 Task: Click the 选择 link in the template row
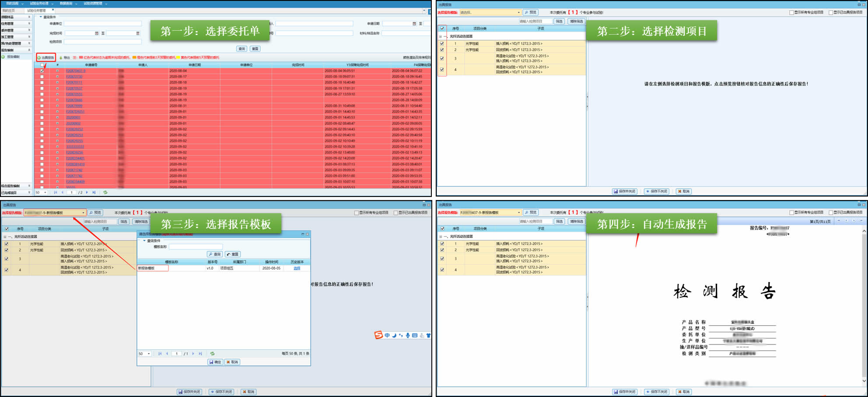[x=297, y=268]
